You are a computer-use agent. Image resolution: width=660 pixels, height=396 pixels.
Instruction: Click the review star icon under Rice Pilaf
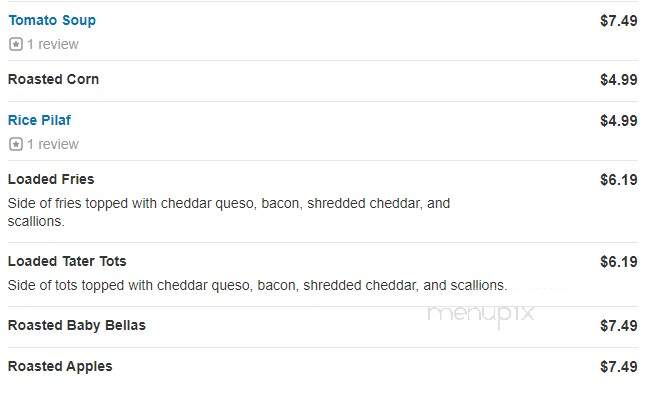tap(16, 144)
